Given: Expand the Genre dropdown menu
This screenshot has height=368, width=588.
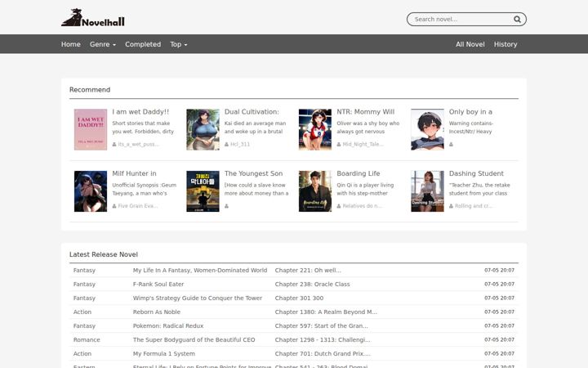Looking at the screenshot, I should 103,44.
